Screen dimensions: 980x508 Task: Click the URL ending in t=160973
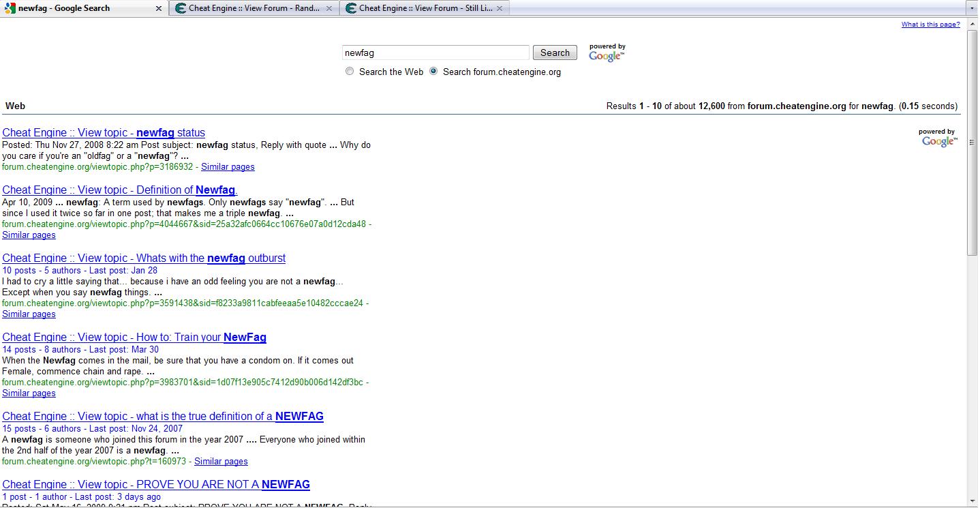(x=94, y=462)
